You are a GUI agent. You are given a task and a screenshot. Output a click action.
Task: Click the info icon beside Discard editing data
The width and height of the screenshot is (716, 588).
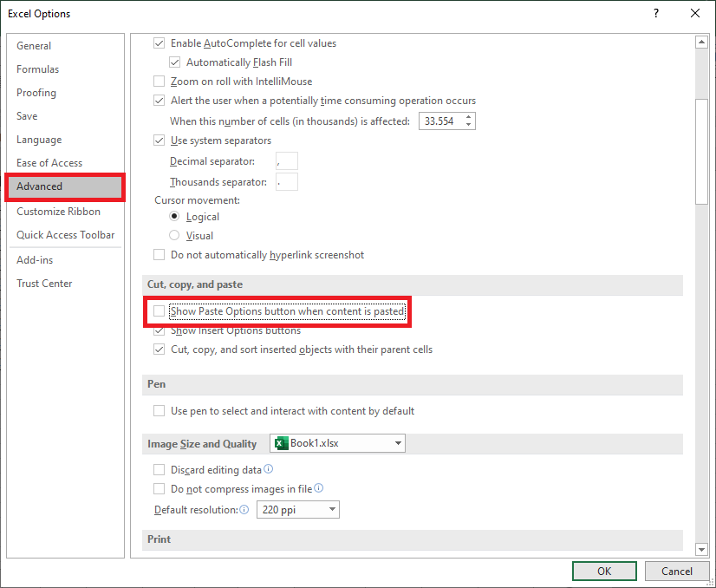(269, 469)
